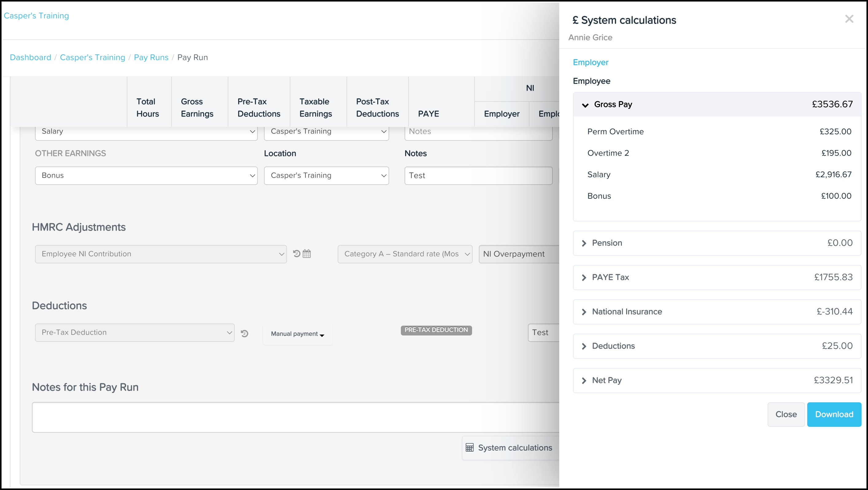Viewport: 868px width, 490px height.
Task: Open the calendar icon next to Employee NI Contribution
Action: pos(307,253)
